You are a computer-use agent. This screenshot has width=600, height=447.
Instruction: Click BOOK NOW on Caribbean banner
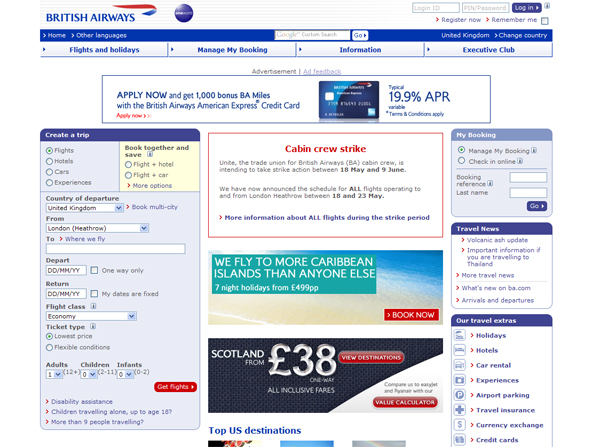pyautogui.click(x=411, y=315)
